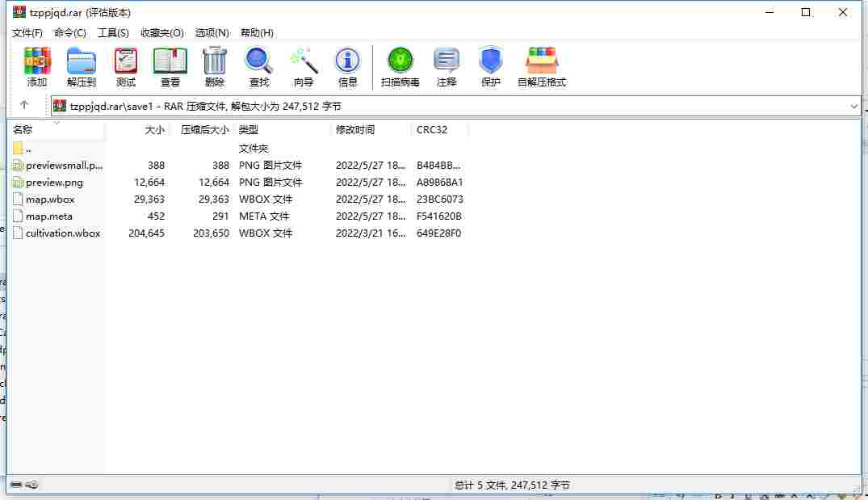Click packed size 291 of map.meta
This screenshot has width=868, height=500.
click(220, 216)
